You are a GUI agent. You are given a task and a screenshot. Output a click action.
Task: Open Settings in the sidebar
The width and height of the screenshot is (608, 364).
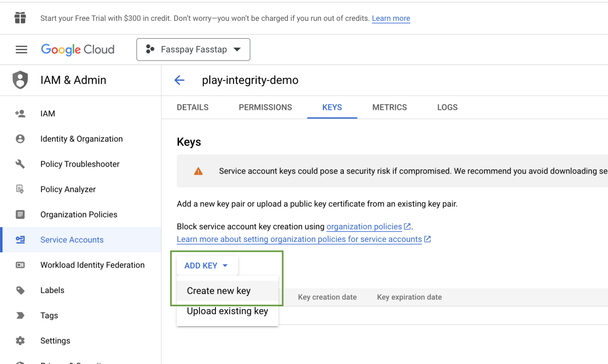pyautogui.click(x=80, y=341)
